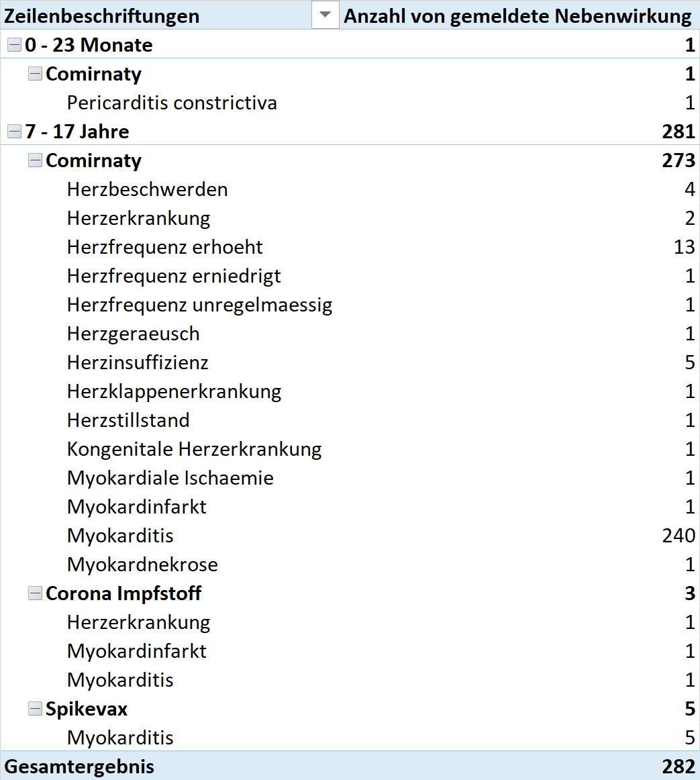Viewport: 700px width, 780px height.
Task: Select the Herzstillstand row label
Action: (128, 420)
